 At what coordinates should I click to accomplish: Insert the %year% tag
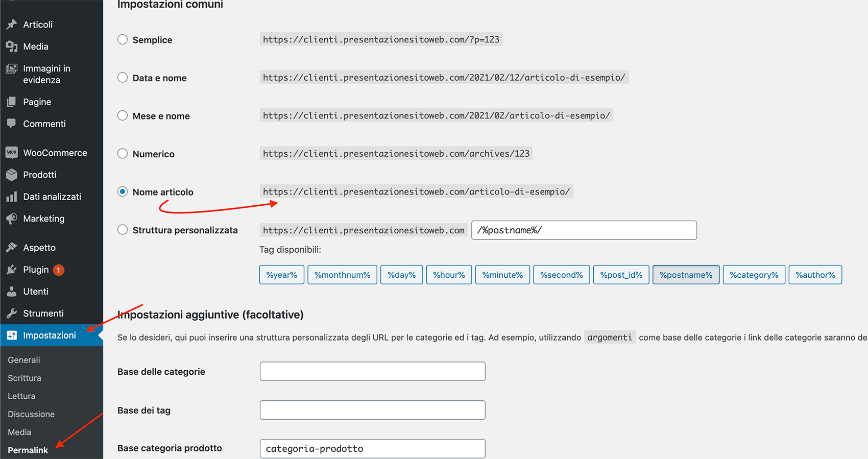[282, 275]
